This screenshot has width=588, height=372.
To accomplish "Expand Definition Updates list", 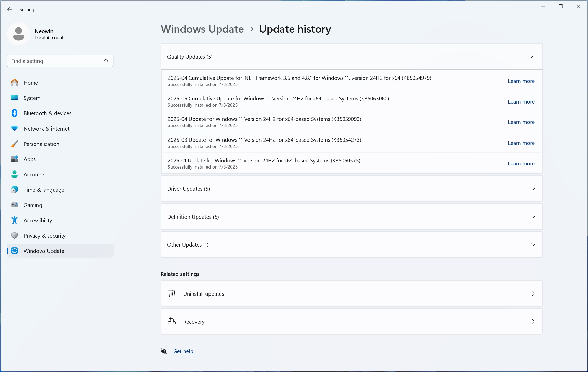I will pos(533,217).
